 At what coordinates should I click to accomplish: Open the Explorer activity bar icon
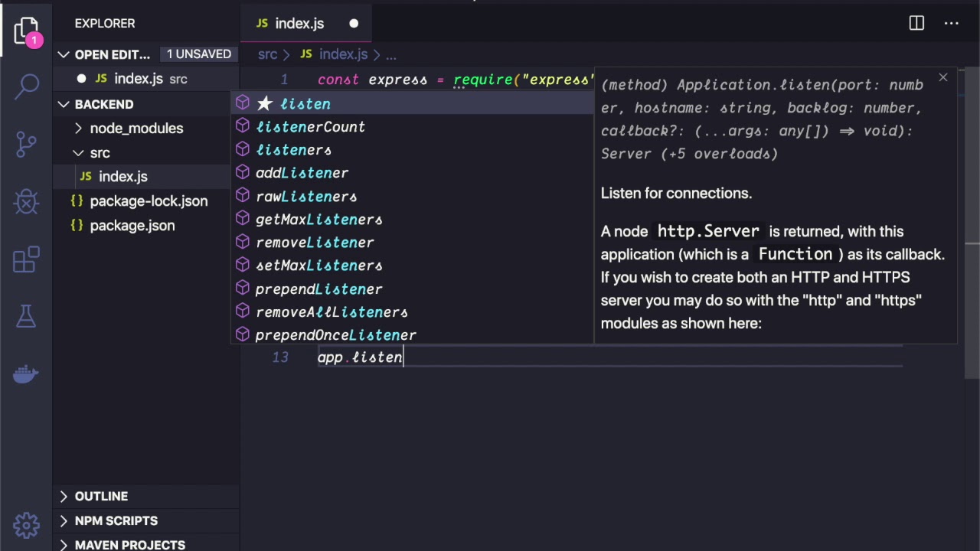pyautogui.click(x=27, y=31)
